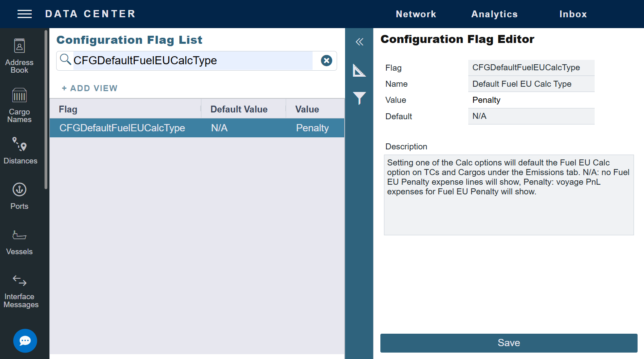Open the hamburger main menu
The image size is (644, 359).
(24, 14)
